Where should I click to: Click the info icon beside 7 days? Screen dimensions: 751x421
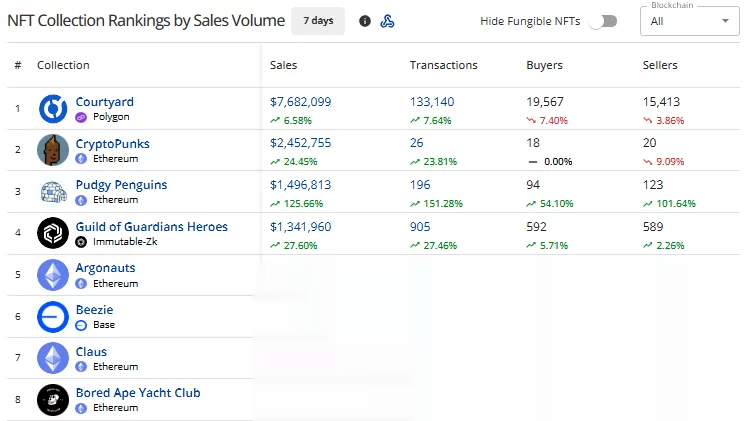point(364,21)
